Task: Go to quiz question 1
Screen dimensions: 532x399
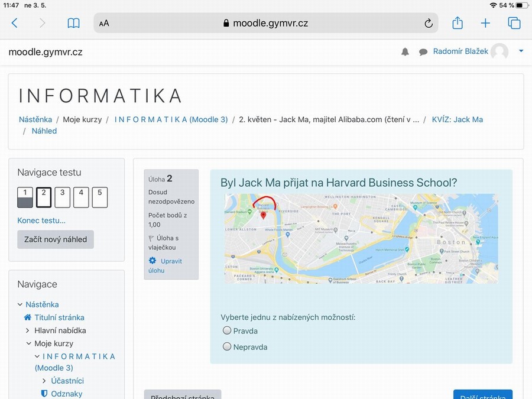Action: tap(25, 197)
